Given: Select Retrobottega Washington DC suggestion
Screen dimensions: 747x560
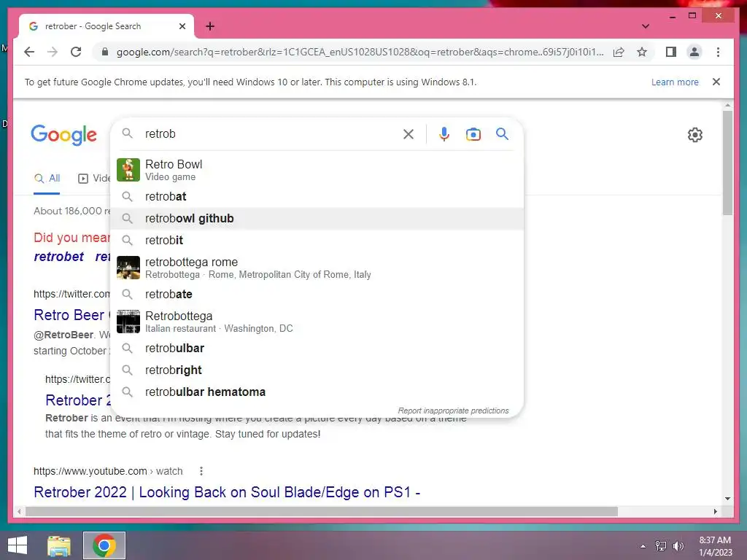Looking at the screenshot, I should tap(317, 322).
